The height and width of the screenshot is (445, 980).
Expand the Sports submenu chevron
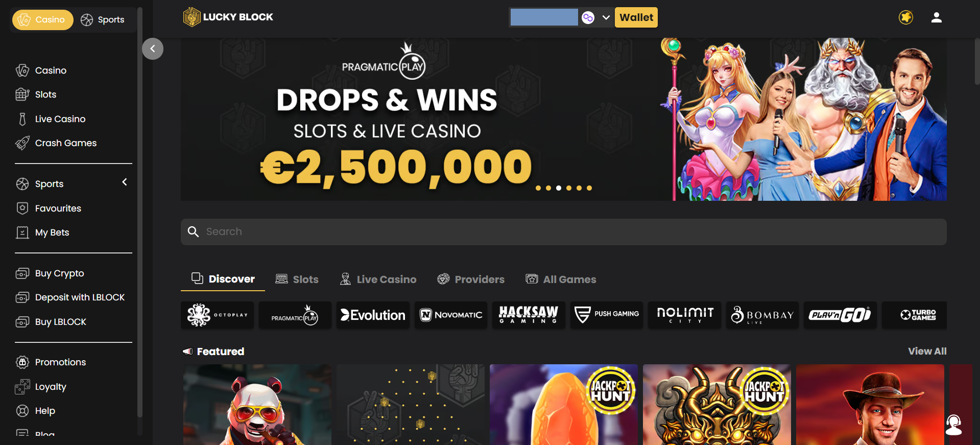tap(125, 182)
